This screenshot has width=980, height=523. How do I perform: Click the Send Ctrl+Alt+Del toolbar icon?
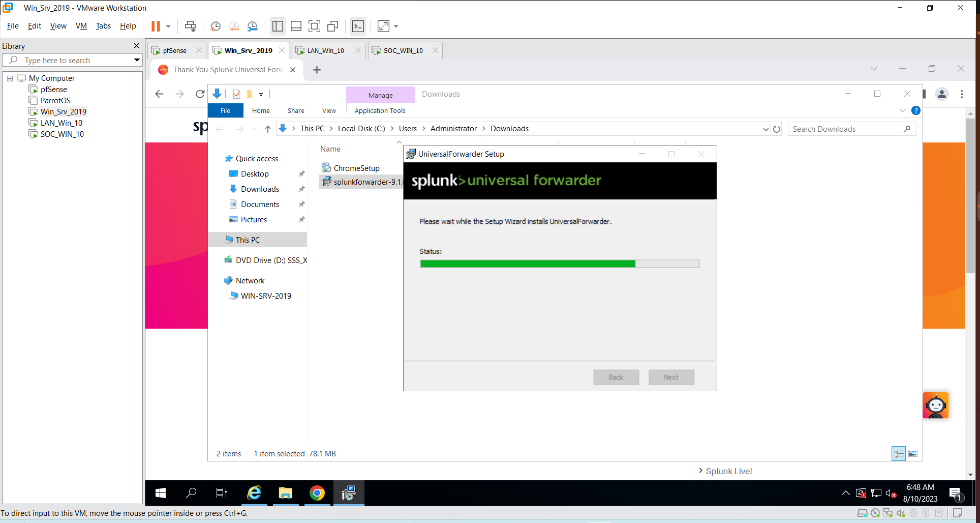click(190, 26)
